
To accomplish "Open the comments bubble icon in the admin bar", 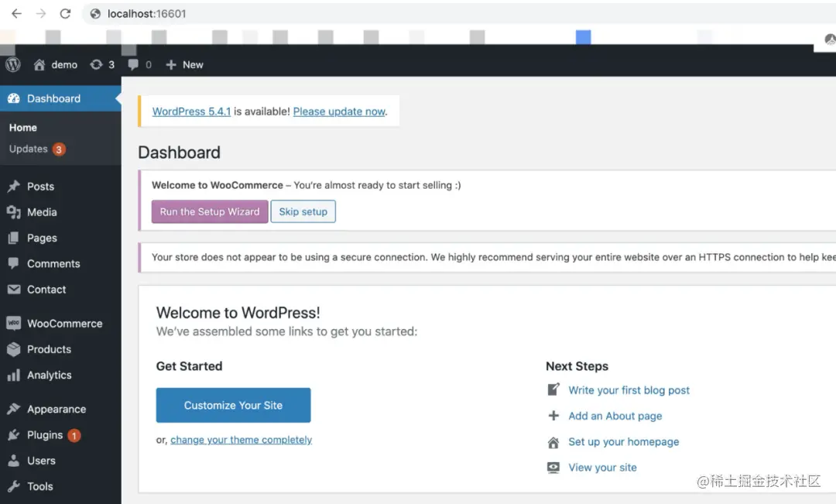I will [x=133, y=64].
